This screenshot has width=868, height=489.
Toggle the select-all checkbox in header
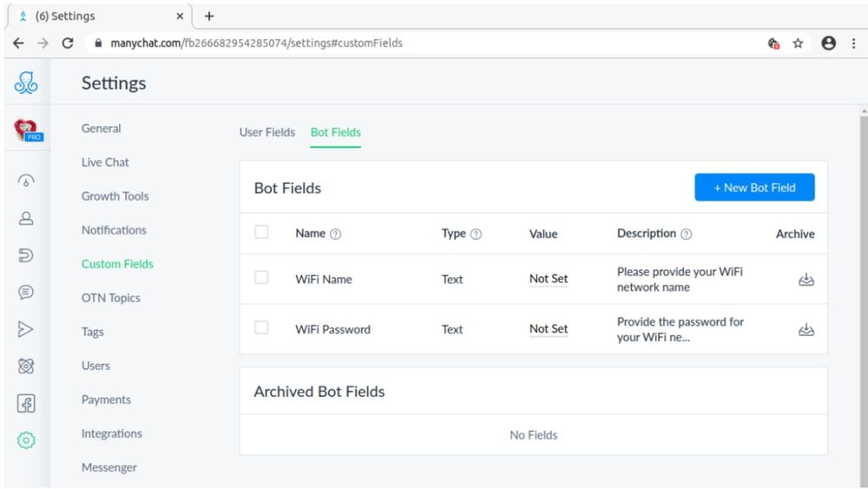(261, 232)
